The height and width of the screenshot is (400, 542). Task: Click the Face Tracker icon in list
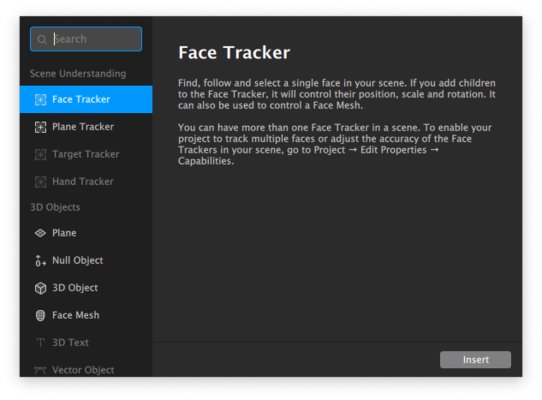point(40,100)
